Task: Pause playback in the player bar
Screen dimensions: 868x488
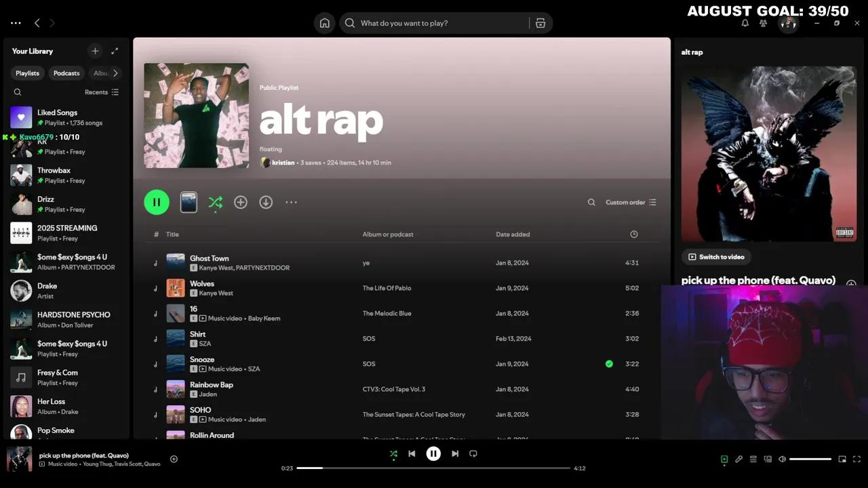Action: (433, 454)
